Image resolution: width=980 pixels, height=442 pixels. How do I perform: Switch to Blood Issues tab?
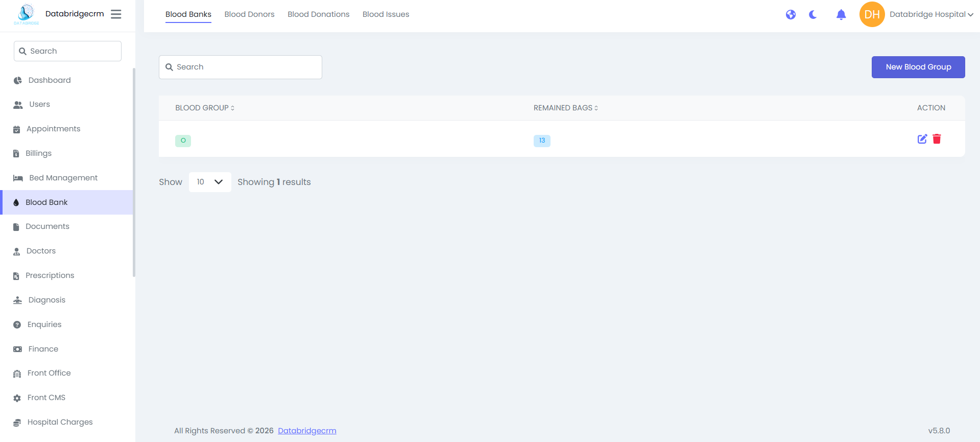click(386, 14)
